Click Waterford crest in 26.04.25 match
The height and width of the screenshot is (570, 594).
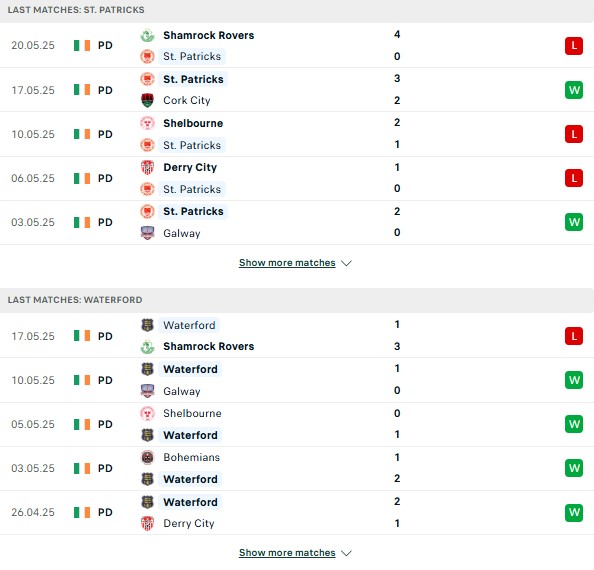pos(147,502)
